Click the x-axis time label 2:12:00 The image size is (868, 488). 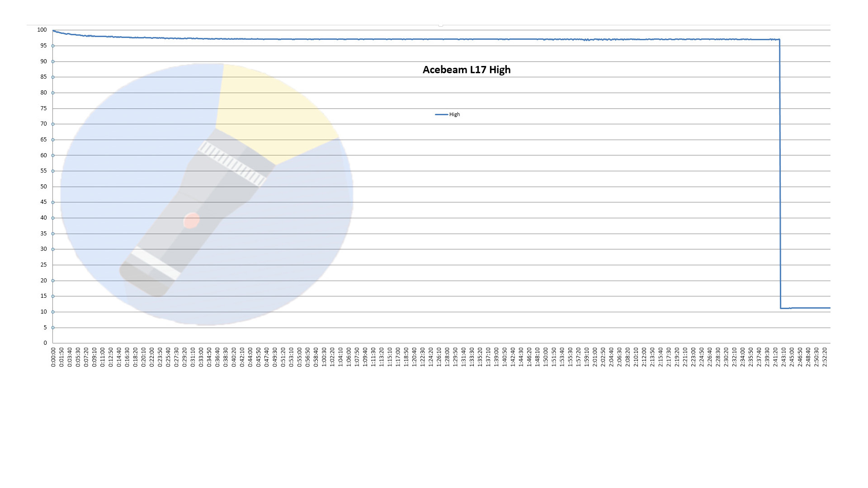tap(644, 357)
